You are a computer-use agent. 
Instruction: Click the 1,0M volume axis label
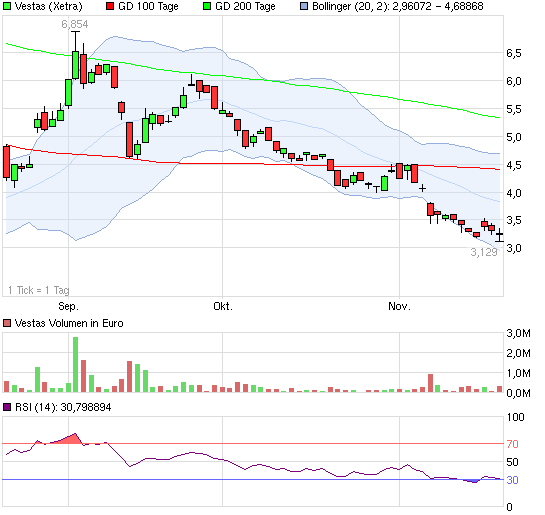pyautogui.click(x=518, y=373)
